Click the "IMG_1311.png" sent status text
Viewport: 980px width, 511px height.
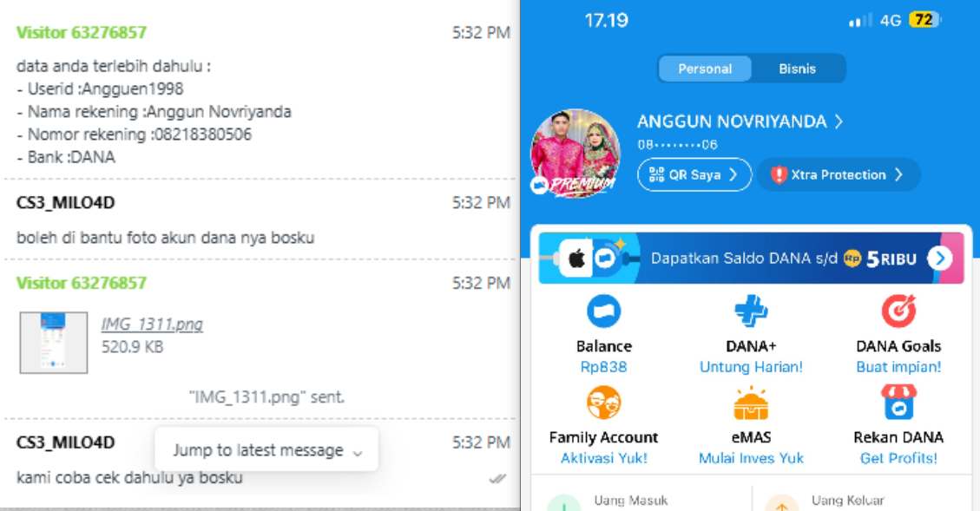(266, 396)
